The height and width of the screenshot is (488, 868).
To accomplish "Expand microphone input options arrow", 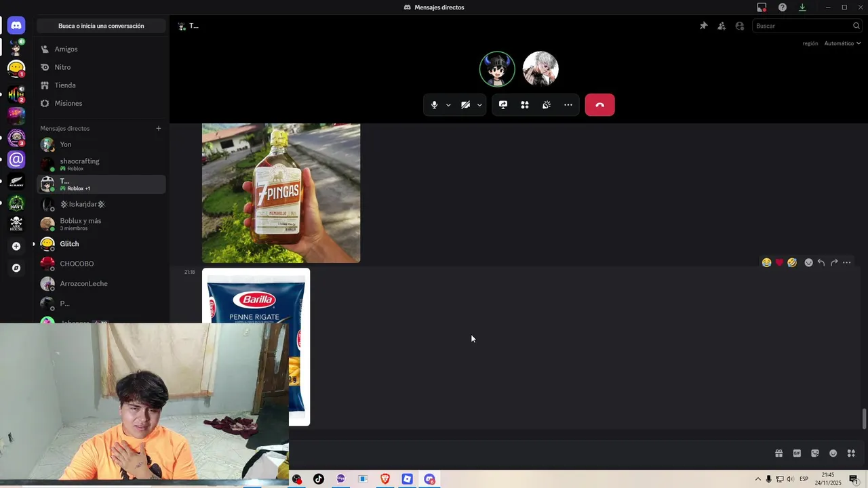I will 448,105.
